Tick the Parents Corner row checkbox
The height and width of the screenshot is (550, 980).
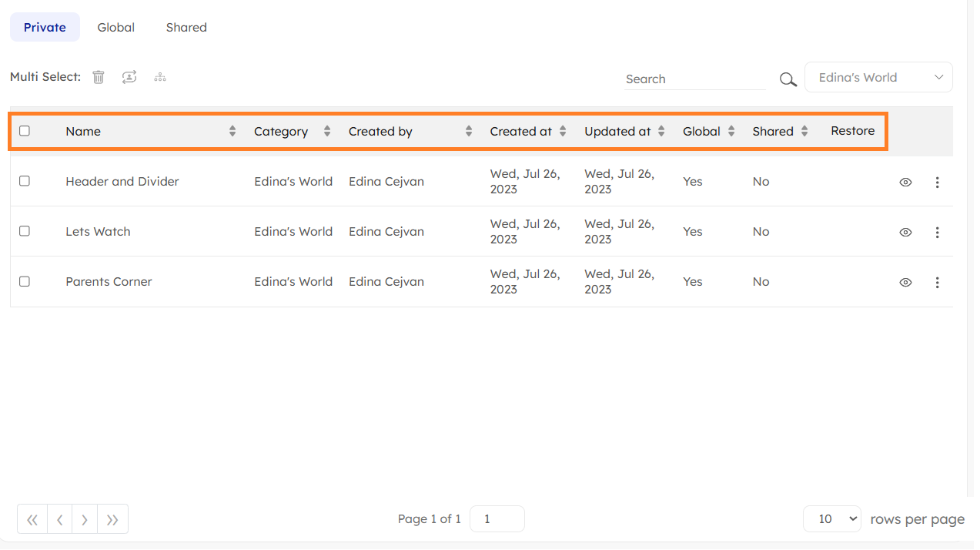click(25, 281)
